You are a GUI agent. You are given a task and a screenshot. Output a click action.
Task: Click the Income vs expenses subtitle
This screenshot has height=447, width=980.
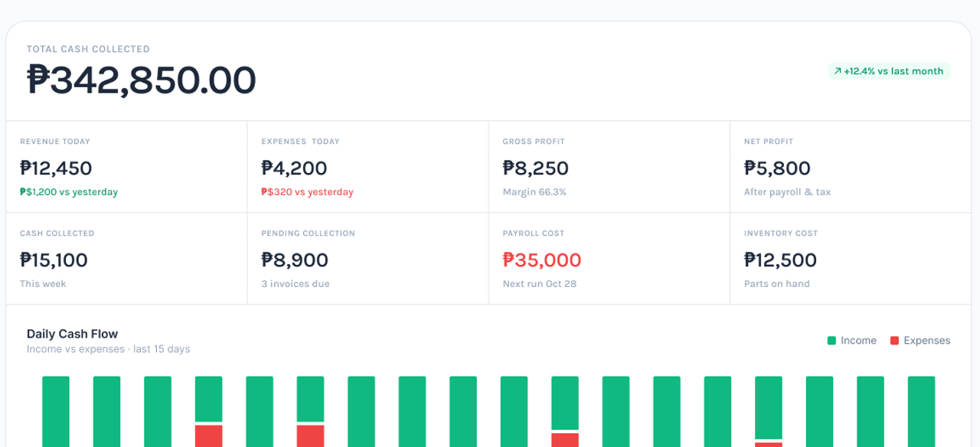(108, 349)
